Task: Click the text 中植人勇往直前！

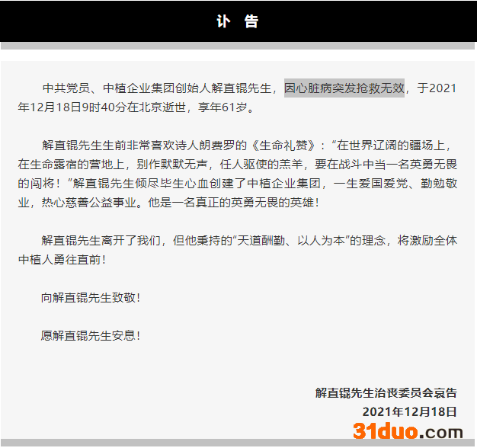Action: [62, 259]
